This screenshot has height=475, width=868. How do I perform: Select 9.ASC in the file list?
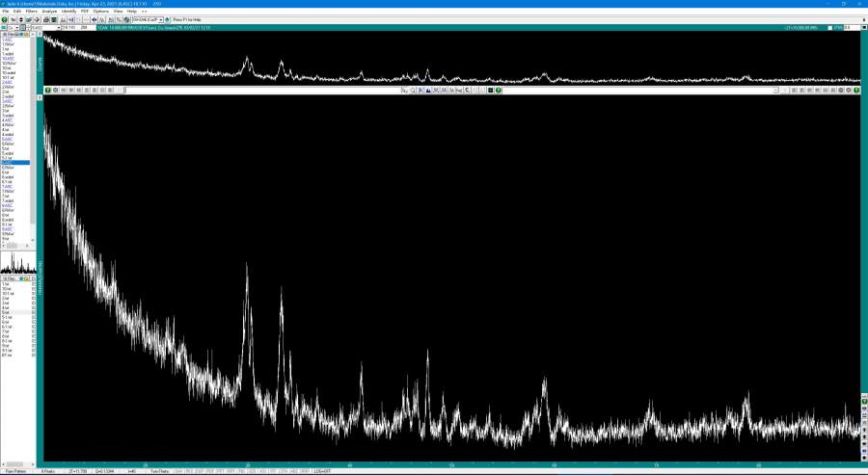7,229
